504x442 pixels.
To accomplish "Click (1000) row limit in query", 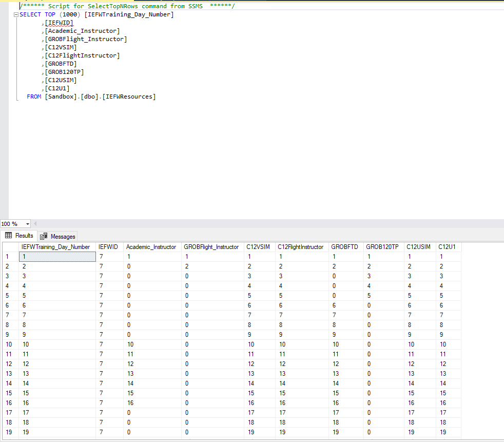I will 70,14.
